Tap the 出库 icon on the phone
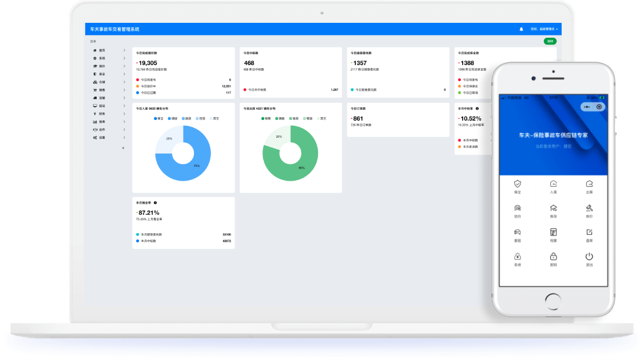 pos(589,184)
